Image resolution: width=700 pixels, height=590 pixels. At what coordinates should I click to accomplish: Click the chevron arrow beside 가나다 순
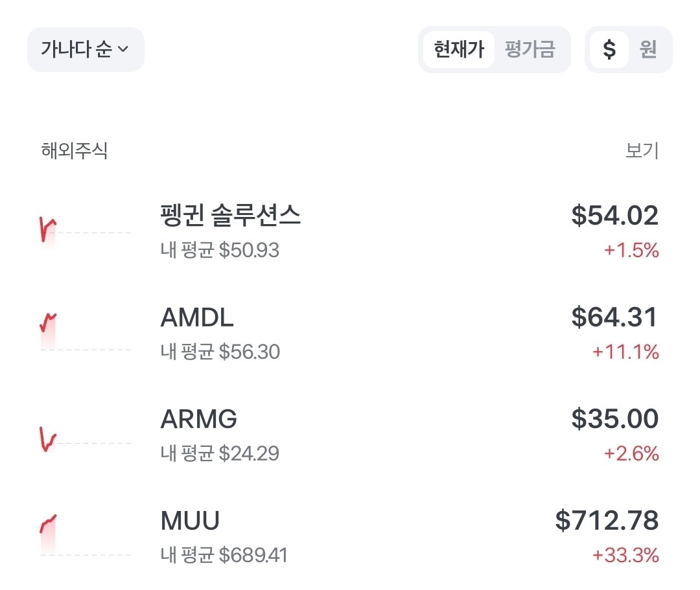pyautogui.click(x=123, y=49)
